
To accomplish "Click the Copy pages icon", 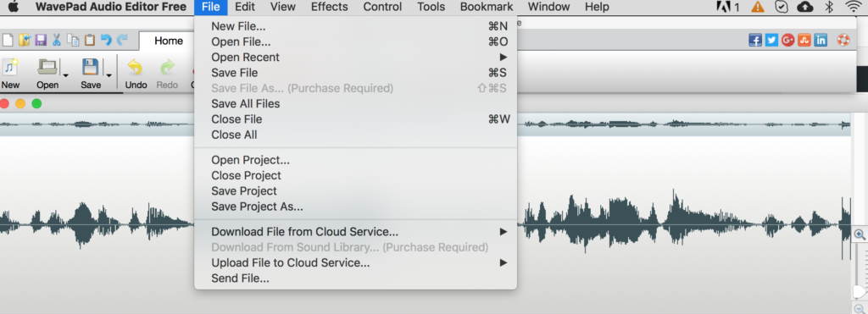I will [x=73, y=40].
